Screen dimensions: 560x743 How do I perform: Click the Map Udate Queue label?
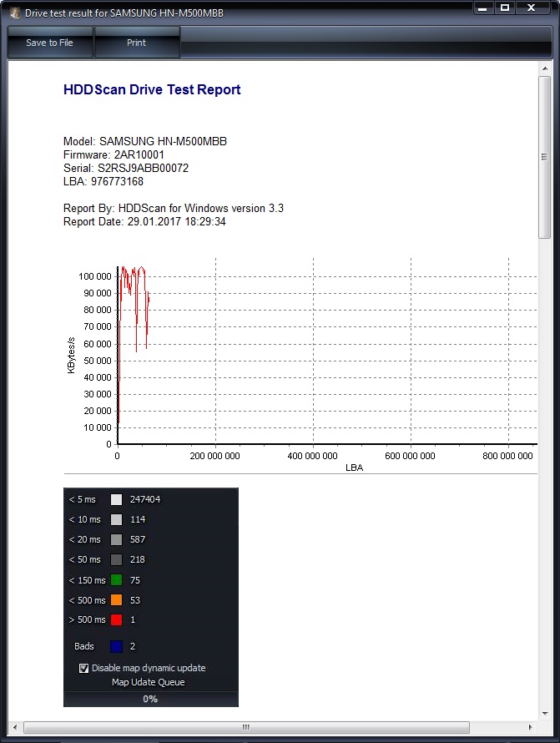[x=149, y=682]
